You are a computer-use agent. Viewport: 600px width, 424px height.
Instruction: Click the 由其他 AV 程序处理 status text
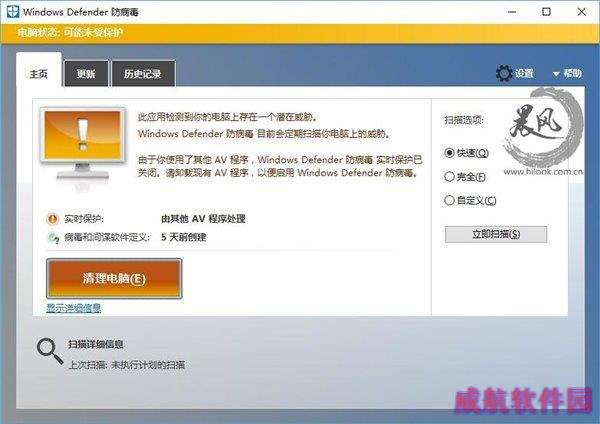click(203, 219)
